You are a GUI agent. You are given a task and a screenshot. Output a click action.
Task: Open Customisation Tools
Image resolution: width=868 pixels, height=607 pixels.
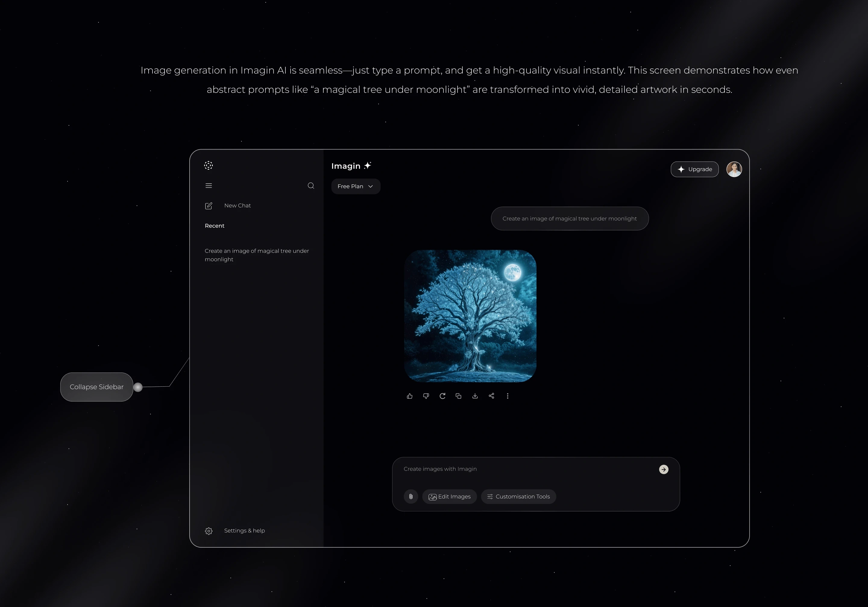coord(518,496)
